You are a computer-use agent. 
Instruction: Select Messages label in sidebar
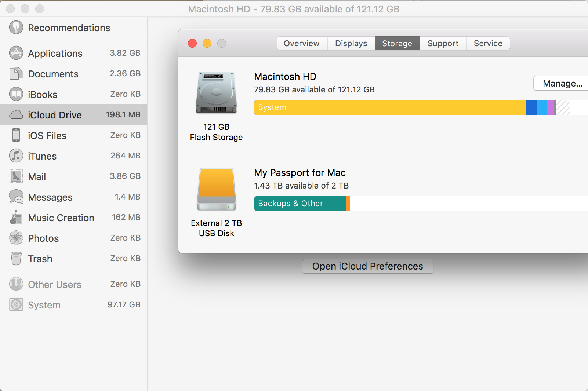click(50, 197)
